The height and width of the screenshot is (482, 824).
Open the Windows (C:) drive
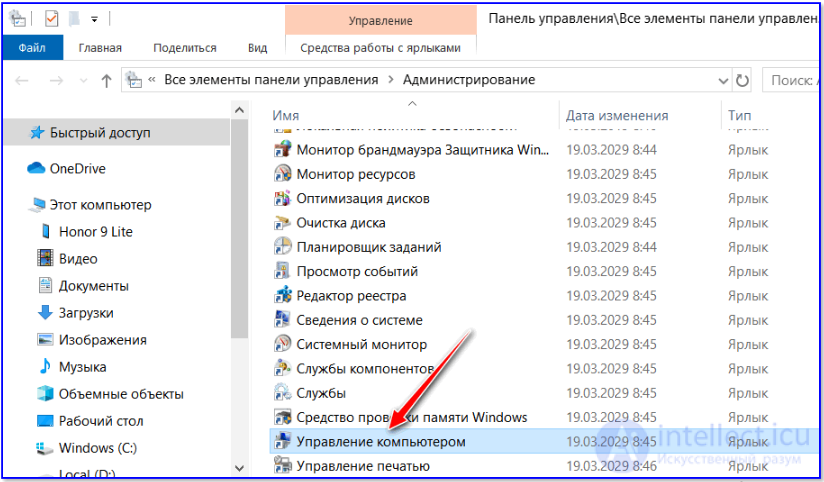(x=98, y=448)
